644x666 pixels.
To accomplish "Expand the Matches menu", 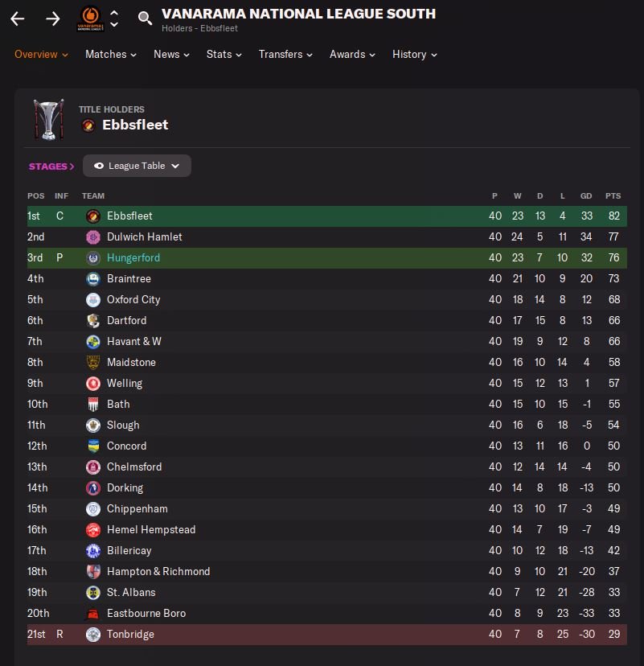I will point(111,55).
